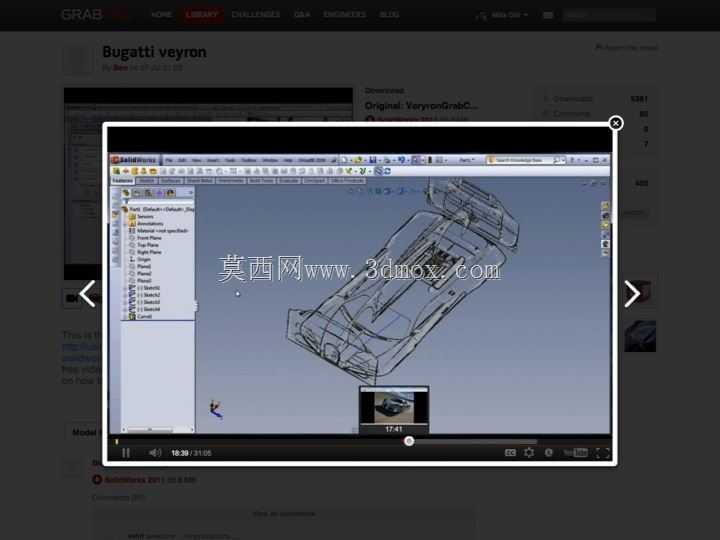Open the video on YouTube logo

pyautogui.click(x=575, y=453)
